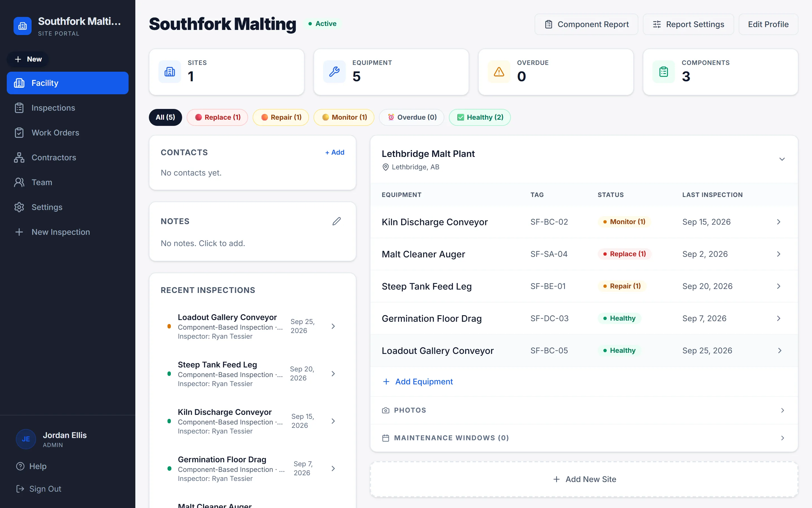Open Report Settings
812x508 pixels.
click(688, 24)
